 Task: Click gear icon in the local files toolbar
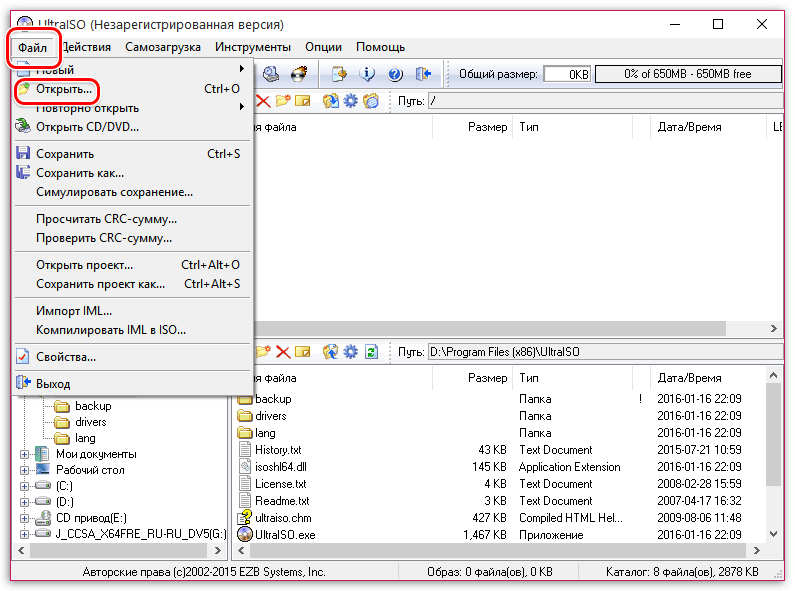350,351
